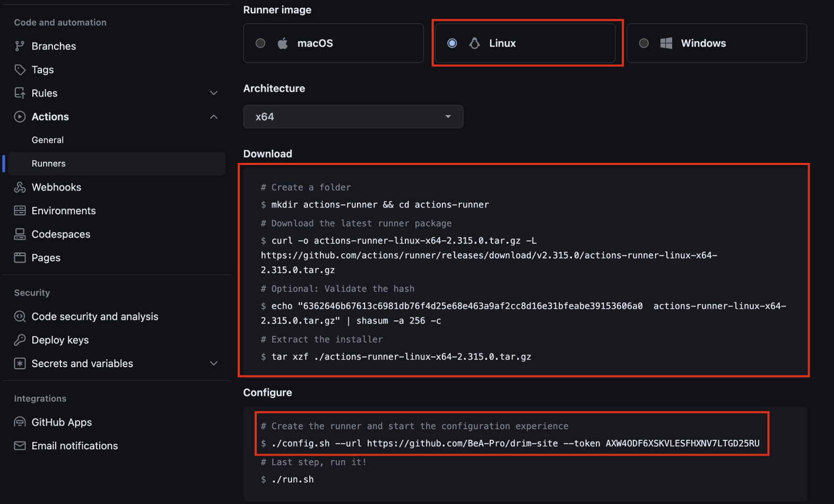This screenshot has height=504, width=834.
Task: Open Deploy keys settings
Action: tap(60, 340)
